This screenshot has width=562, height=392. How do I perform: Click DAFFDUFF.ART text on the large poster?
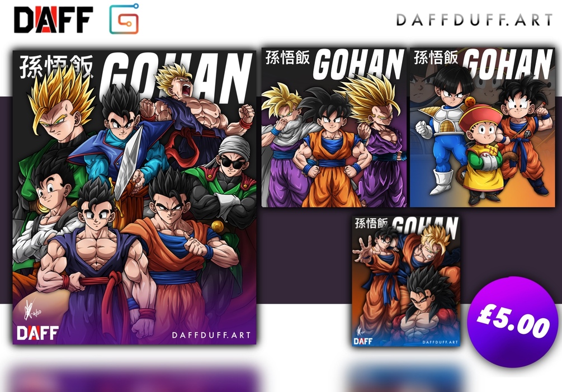click(211, 335)
